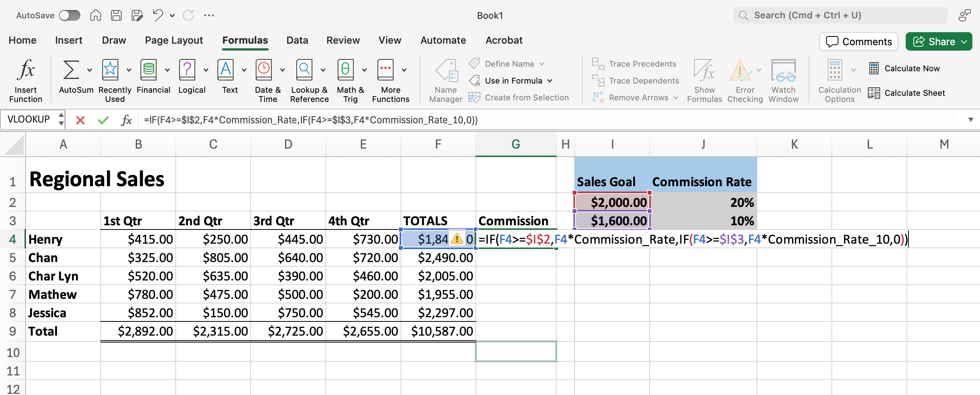Open the Share button dropdown chevron

point(964,41)
